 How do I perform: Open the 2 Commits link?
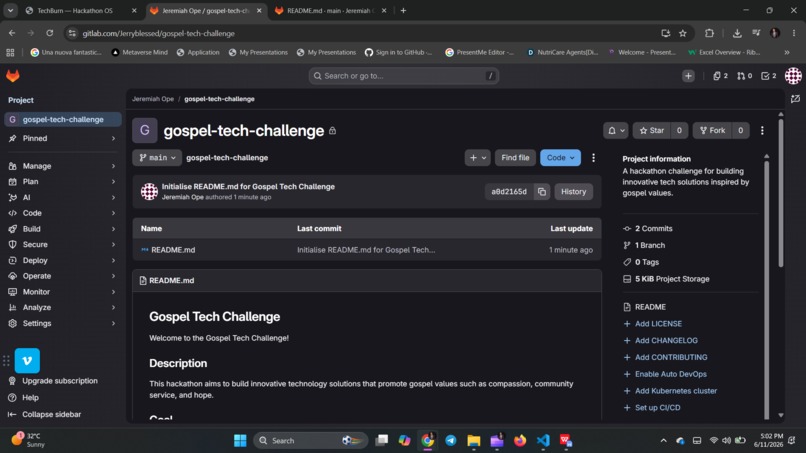click(x=653, y=229)
